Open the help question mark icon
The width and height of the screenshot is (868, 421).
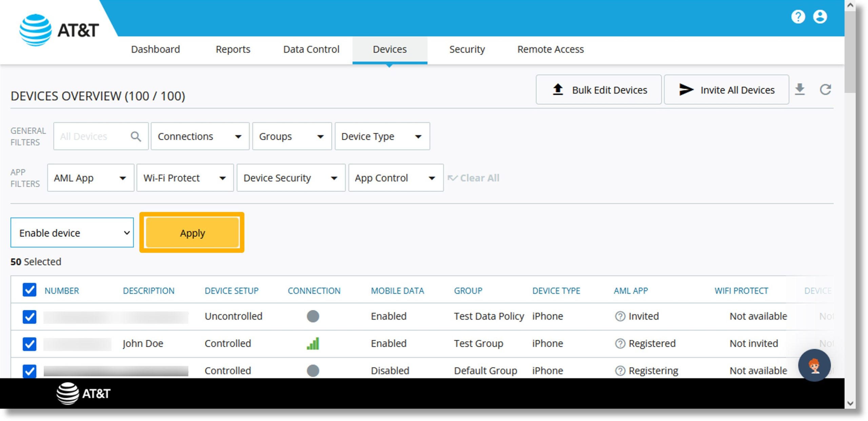point(798,17)
